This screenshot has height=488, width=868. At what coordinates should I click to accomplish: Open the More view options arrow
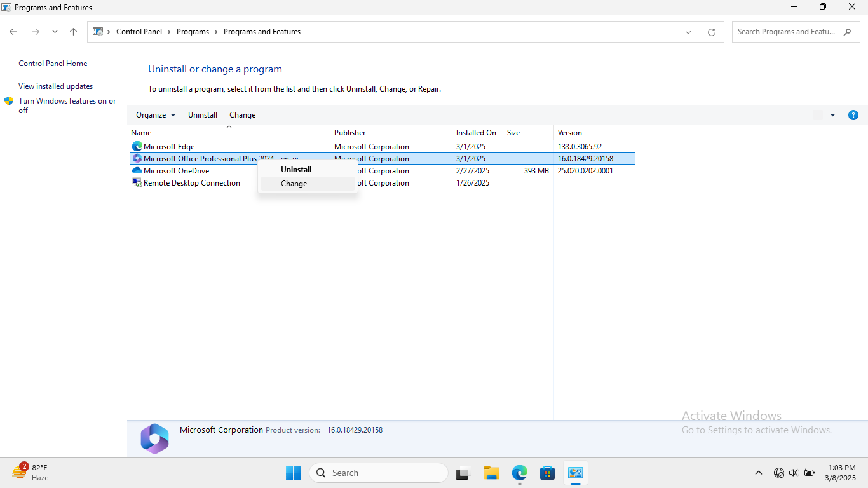tap(832, 115)
